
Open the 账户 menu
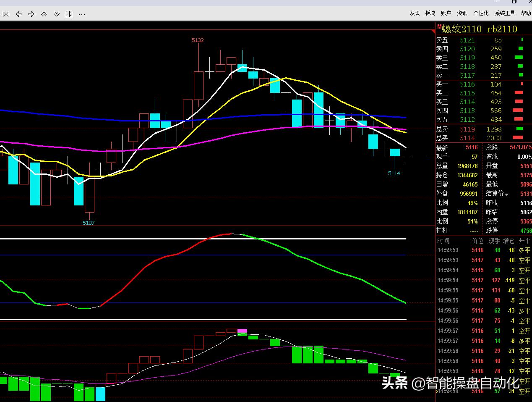[446, 13]
